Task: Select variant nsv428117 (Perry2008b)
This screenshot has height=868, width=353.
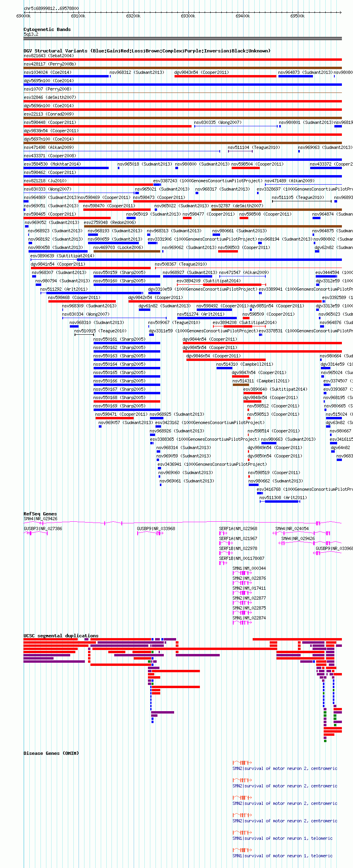Action: [x=50, y=64]
